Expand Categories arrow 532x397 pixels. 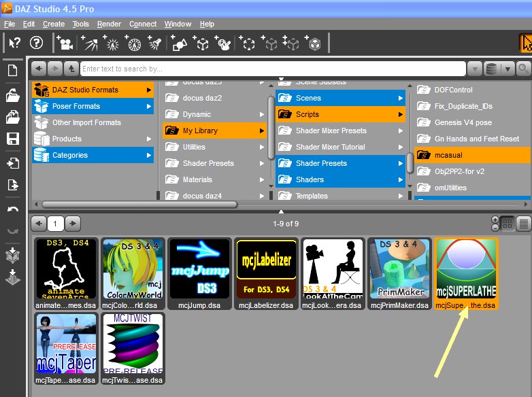(148, 155)
